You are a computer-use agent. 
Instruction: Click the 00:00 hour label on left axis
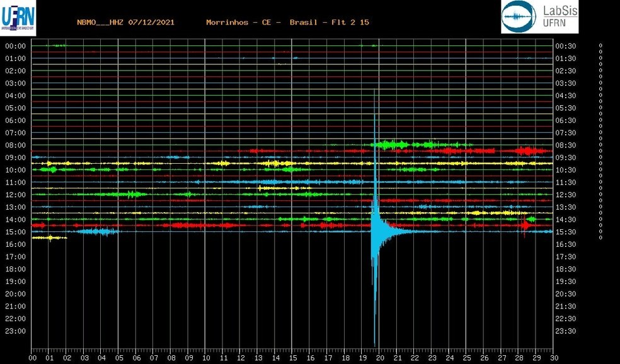point(15,46)
